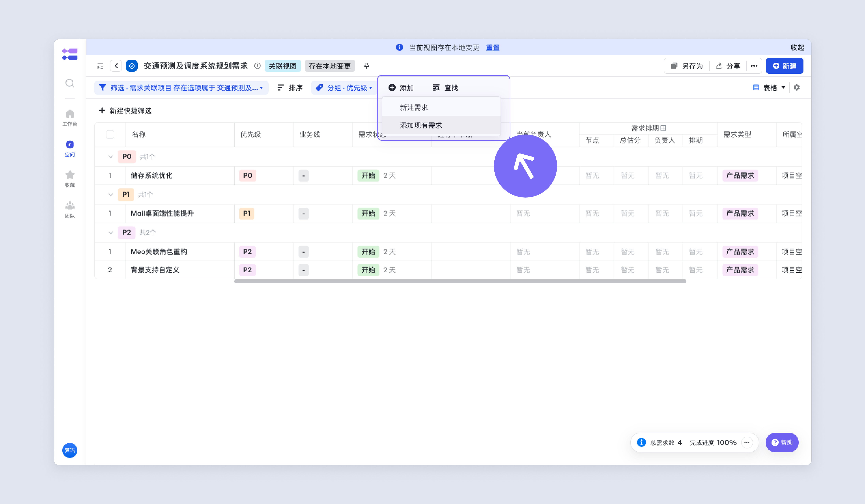Show view info icon next to title
This screenshot has height=504, width=865.
(257, 66)
